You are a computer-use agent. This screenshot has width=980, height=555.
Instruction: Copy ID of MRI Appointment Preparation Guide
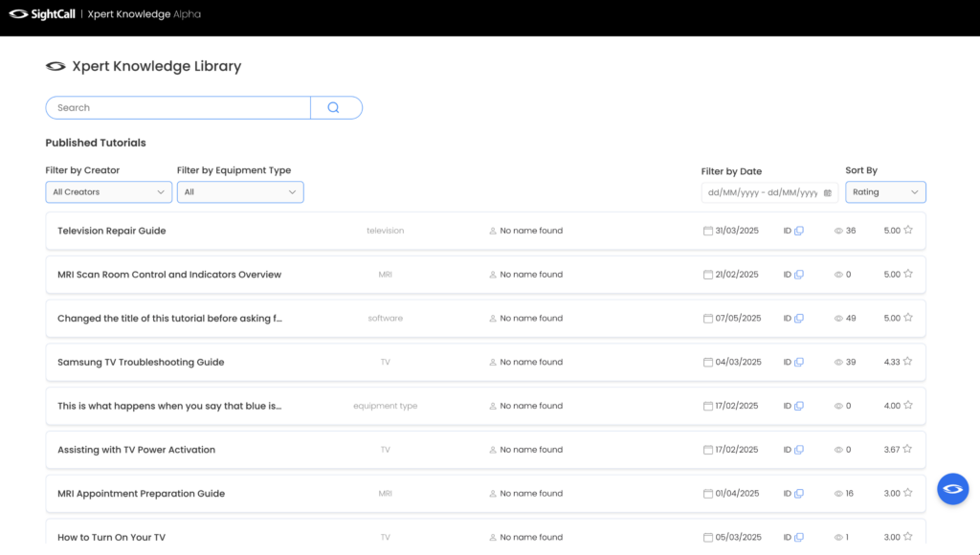pos(799,493)
